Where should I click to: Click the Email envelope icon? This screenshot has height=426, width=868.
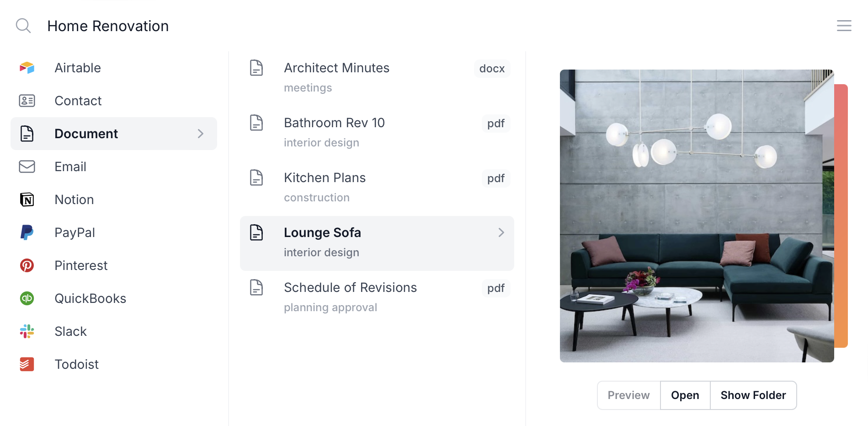pyautogui.click(x=27, y=167)
